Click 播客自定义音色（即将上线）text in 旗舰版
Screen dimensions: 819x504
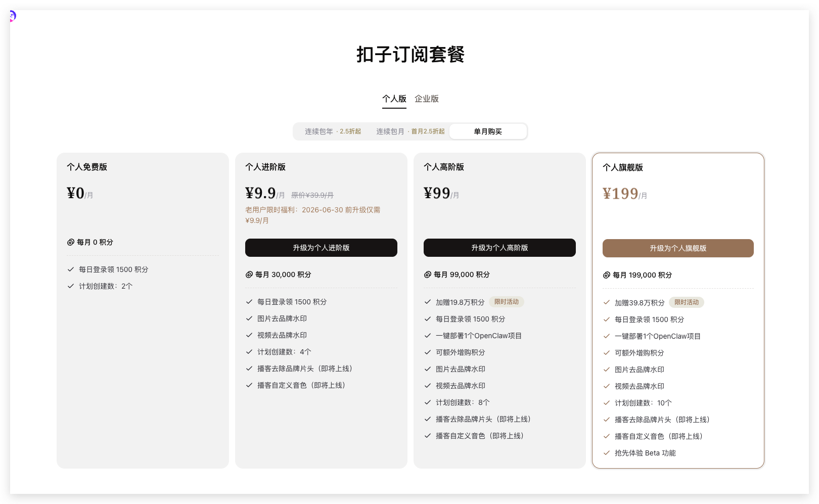[659, 436]
